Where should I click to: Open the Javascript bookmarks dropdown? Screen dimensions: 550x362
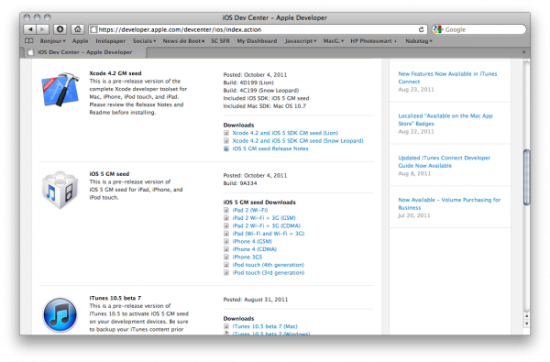301,41
